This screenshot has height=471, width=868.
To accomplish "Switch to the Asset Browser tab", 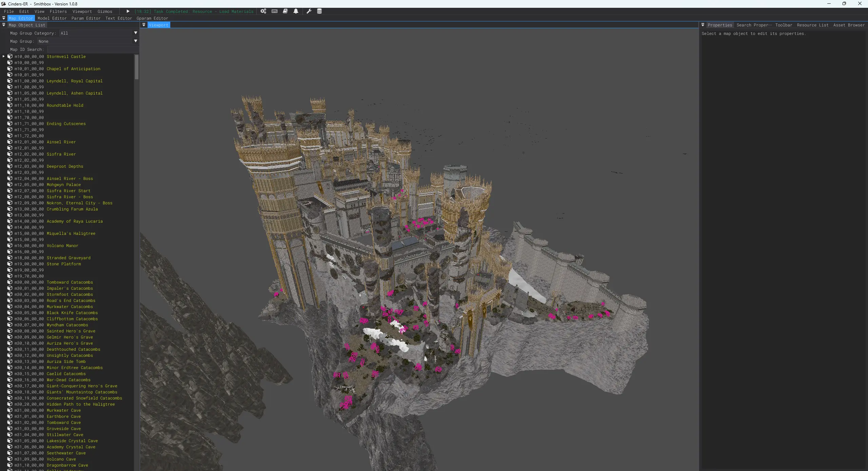I will click(x=849, y=25).
